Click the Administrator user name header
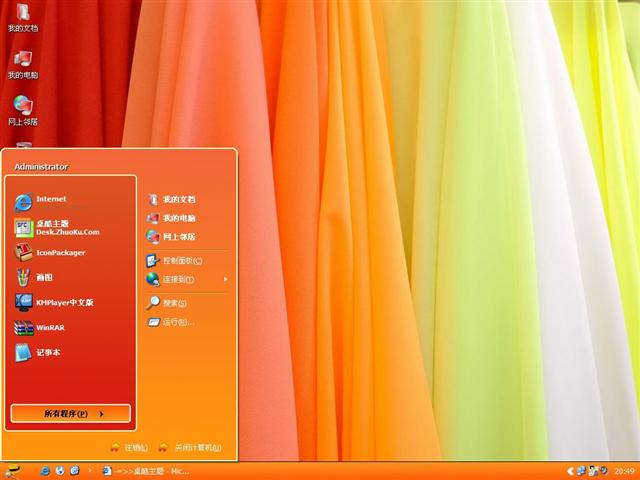Screen dimensions: 640x480 pyautogui.click(x=41, y=167)
